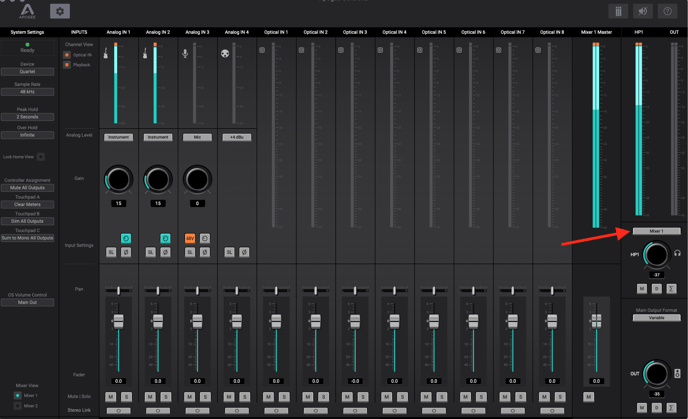Click the Analog IN 3 pan slider

click(197, 290)
